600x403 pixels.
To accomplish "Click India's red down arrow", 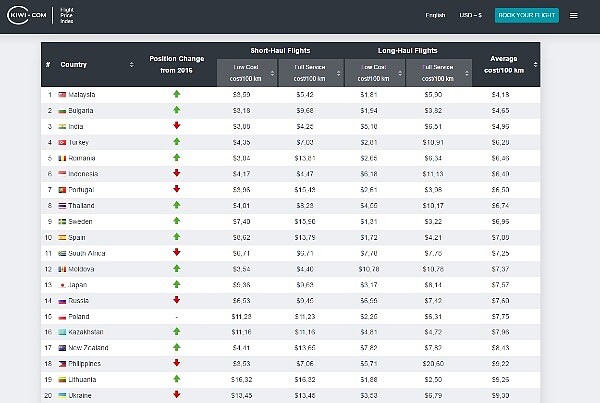I will tap(176, 126).
